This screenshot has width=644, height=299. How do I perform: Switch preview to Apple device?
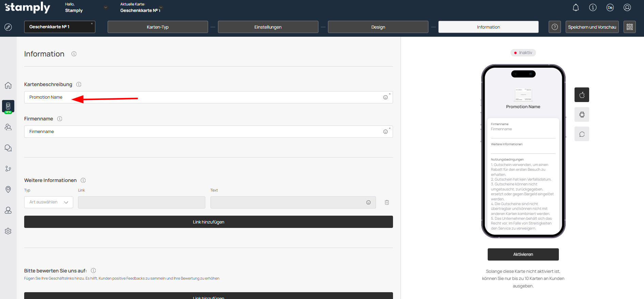coord(582,95)
